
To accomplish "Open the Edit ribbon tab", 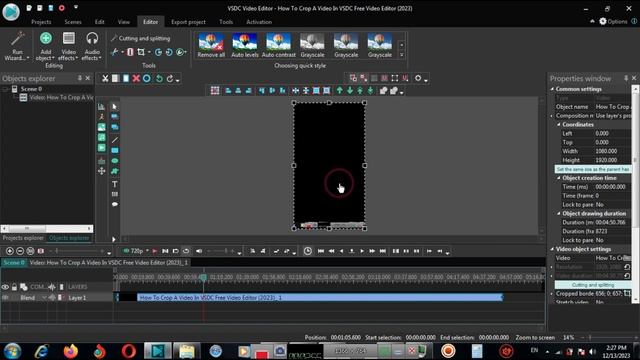I will click(100, 22).
